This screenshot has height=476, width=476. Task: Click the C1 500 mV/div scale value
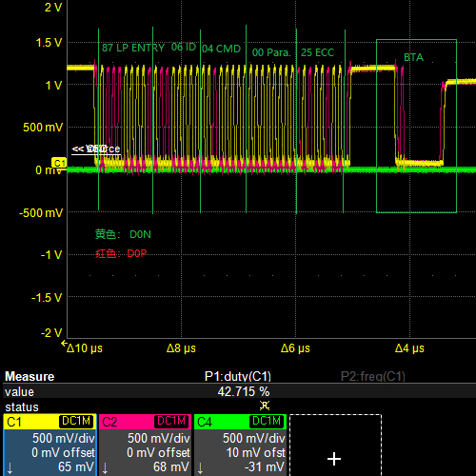click(64, 438)
